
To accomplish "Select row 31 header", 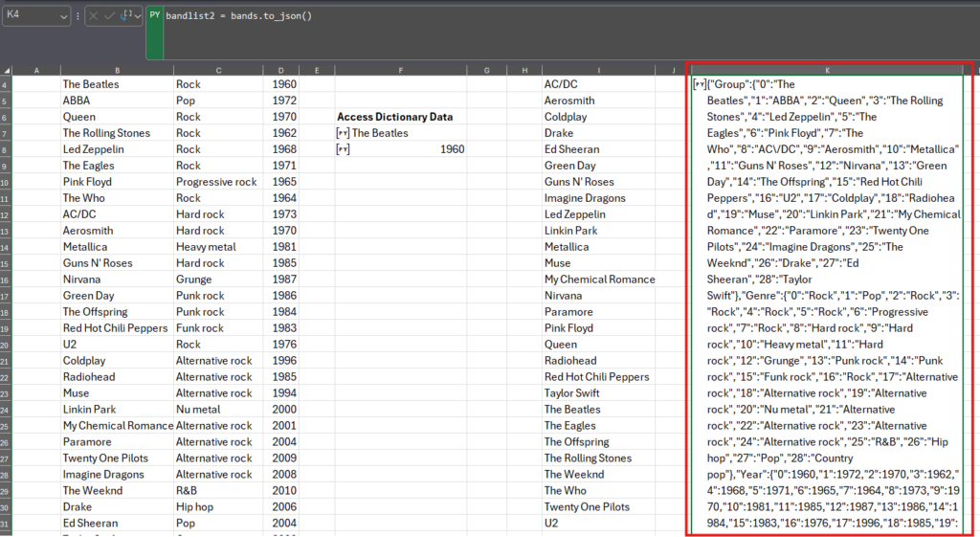I will tap(6, 524).
